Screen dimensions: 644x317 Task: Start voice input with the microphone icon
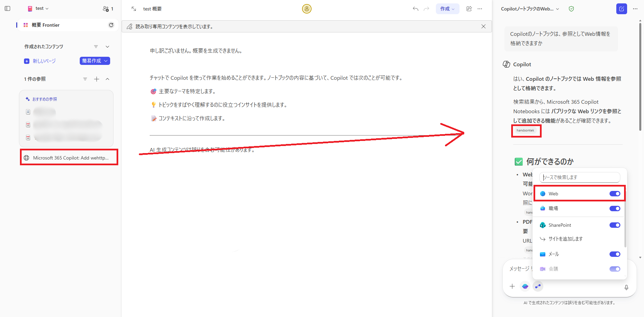(626, 287)
